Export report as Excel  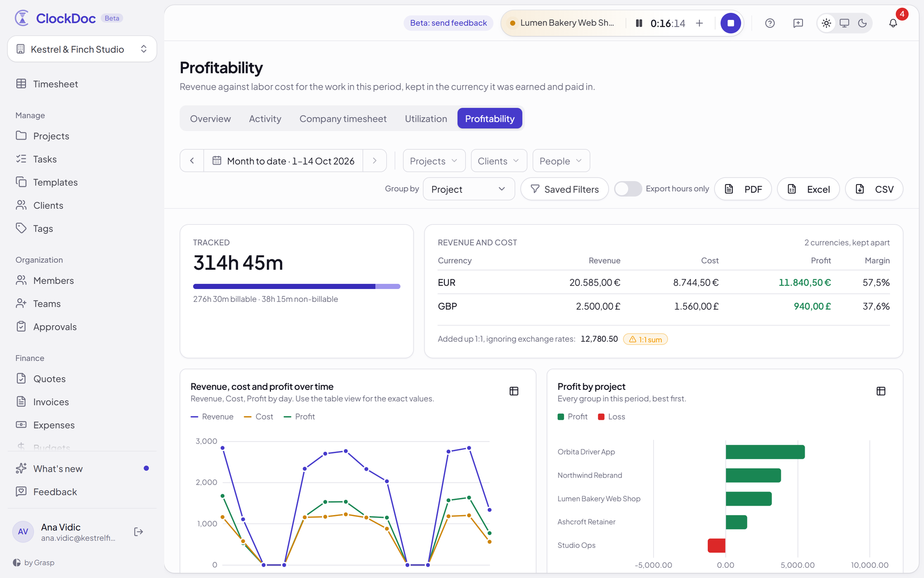click(x=808, y=189)
